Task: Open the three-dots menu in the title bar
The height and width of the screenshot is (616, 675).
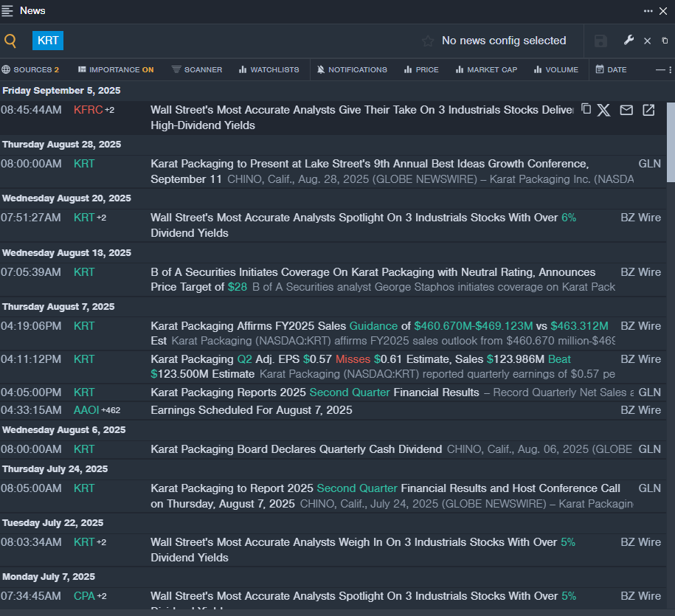Action: pyautogui.click(x=648, y=10)
